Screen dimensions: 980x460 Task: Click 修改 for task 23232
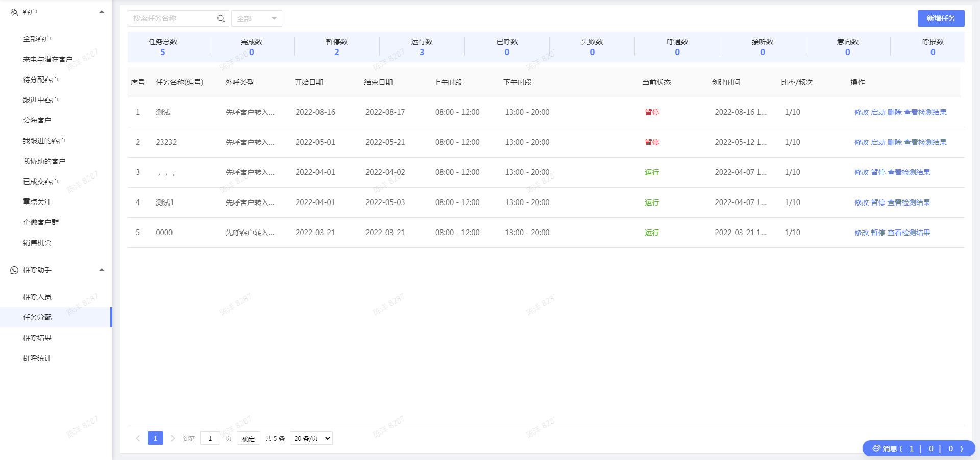[x=862, y=142]
